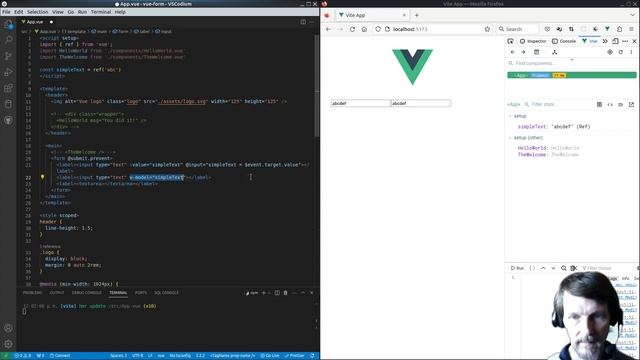This screenshot has height=360, width=640.
Task: Open Vue devtools timeline icon
Action: point(536,52)
